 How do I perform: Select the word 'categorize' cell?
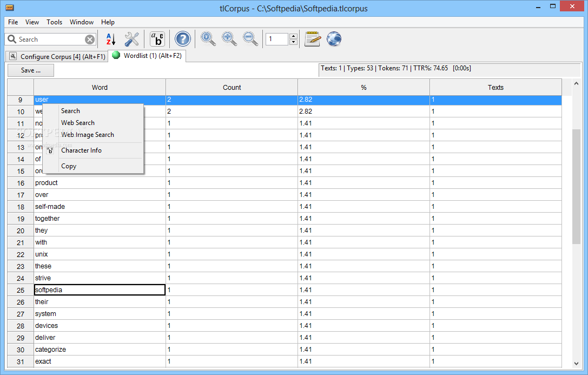click(100, 350)
